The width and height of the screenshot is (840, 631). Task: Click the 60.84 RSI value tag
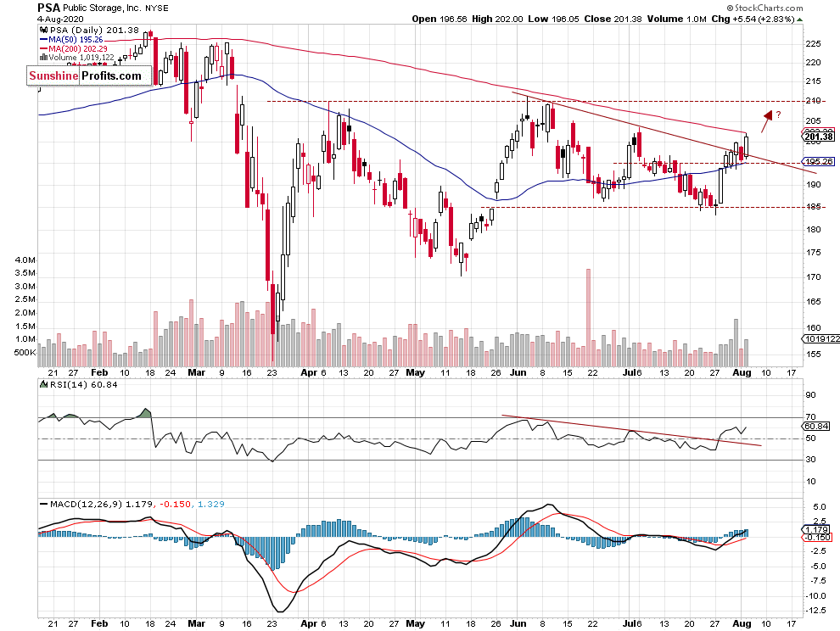(816, 427)
